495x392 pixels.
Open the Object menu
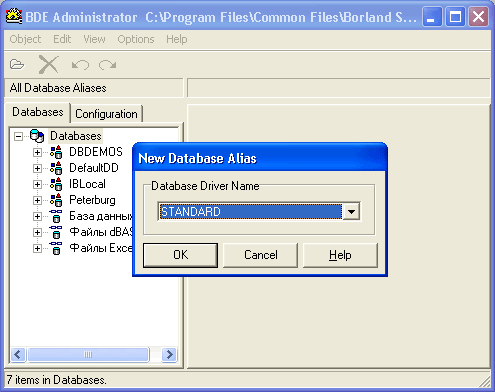pyautogui.click(x=25, y=39)
